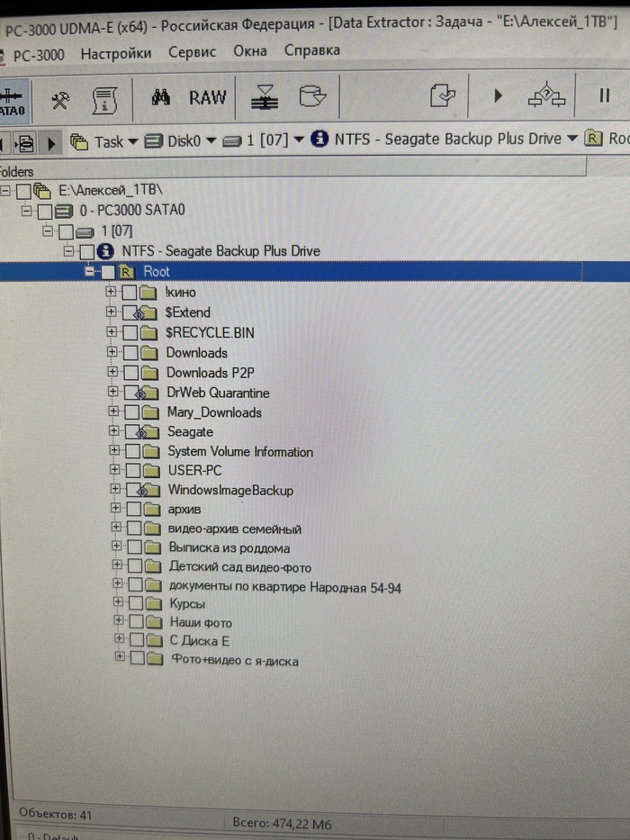
Task: Check the Фото+видео с я-диска checkbox
Action: [x=137, y=658]
